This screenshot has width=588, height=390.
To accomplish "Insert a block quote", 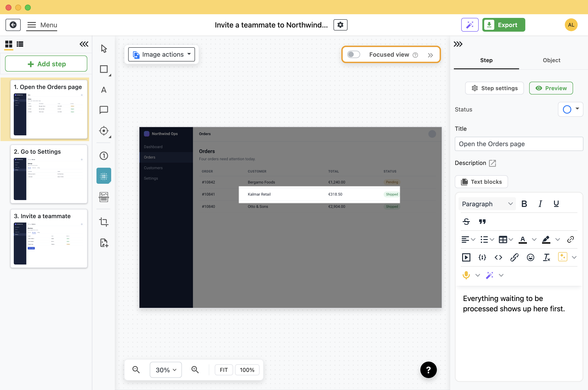I will (x=482, y=222).
